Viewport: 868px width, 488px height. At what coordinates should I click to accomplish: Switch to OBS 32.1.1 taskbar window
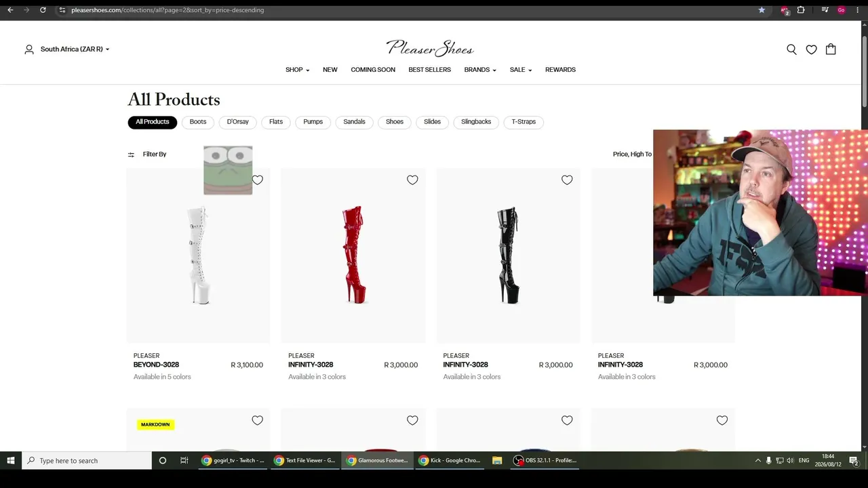click(x=545, y=461)
